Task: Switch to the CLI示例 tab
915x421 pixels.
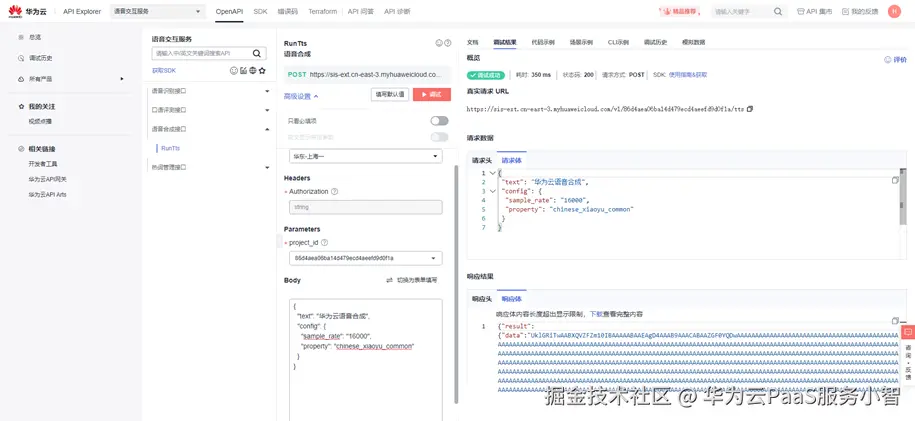Action: (618, 43)
